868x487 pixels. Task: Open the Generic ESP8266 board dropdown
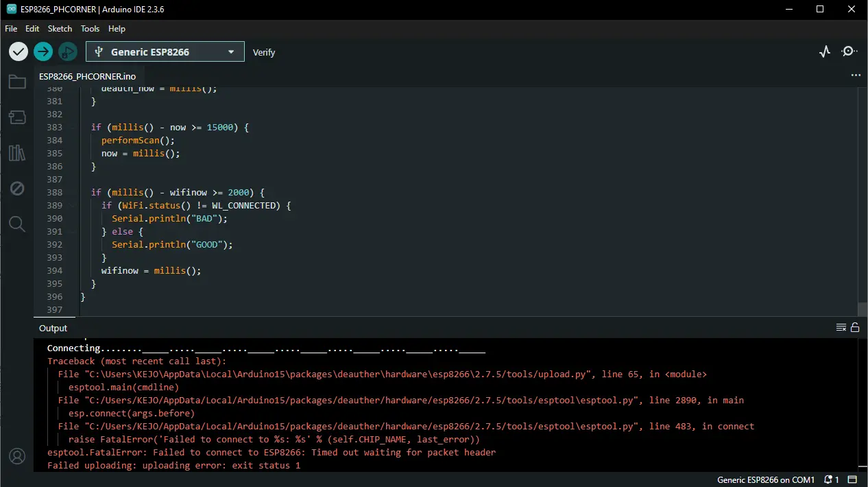[165, 51]
